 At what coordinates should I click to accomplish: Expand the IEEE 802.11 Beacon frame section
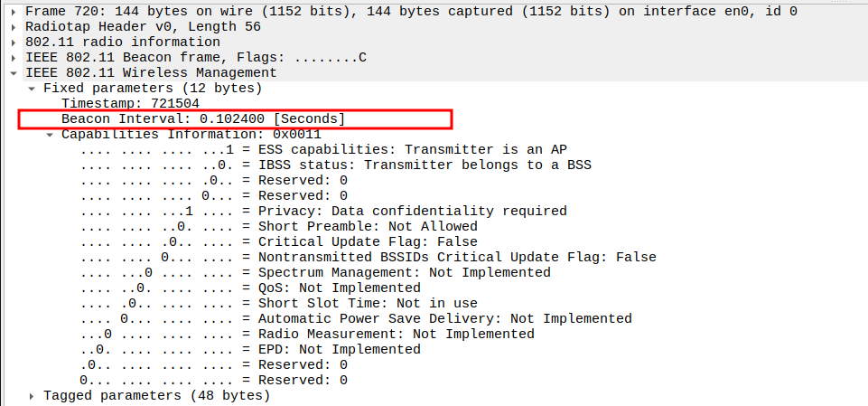[x=15, y=58]
